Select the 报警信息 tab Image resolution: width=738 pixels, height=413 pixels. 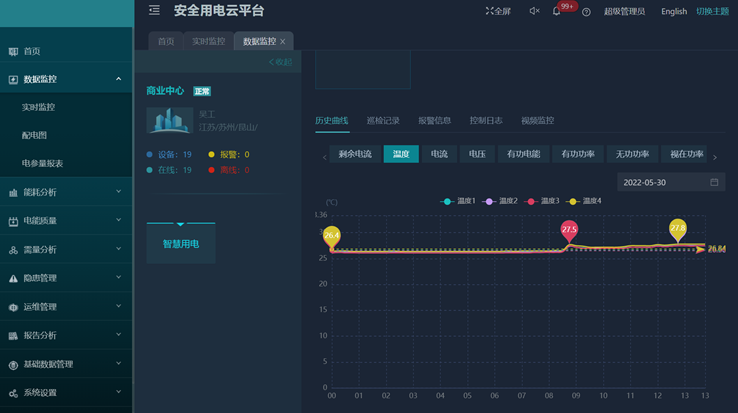(434, 121)
